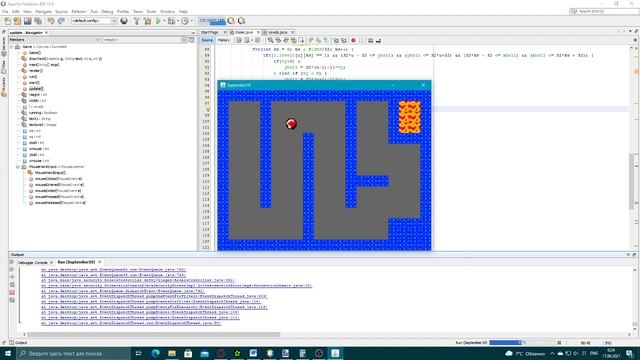The width and height of the screenshot is (640, 360).
Task: Switch to the Debugger Console output tab
Action: tap(33, 262)
